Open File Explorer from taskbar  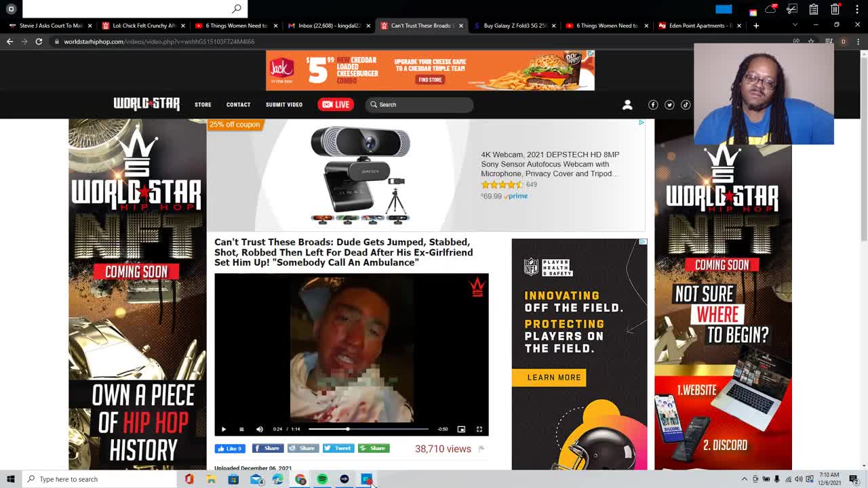tap(211, 479)
